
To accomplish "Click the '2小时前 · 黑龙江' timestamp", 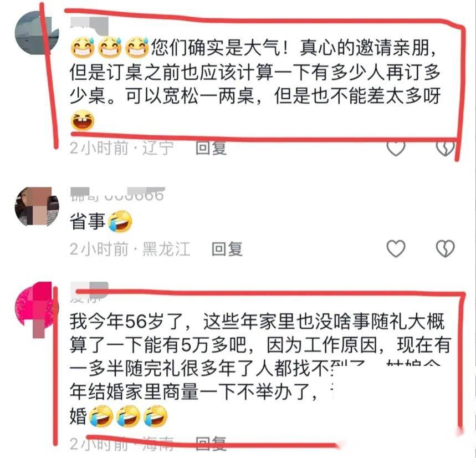I will pyautogui.click(x=130, y=249).
